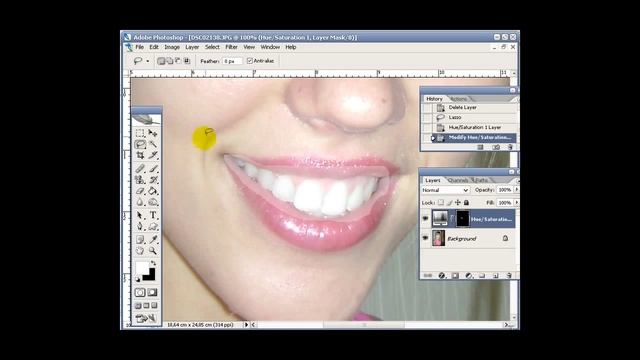Click the trash icon in Layers panel
This screenshot has width=640, height=360.
click(x=509, y=276)
